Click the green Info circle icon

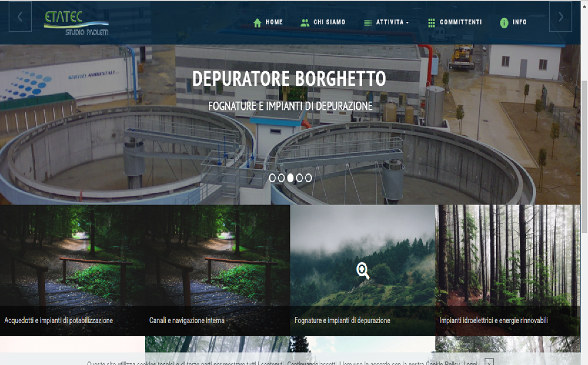[x=504, y=23]
